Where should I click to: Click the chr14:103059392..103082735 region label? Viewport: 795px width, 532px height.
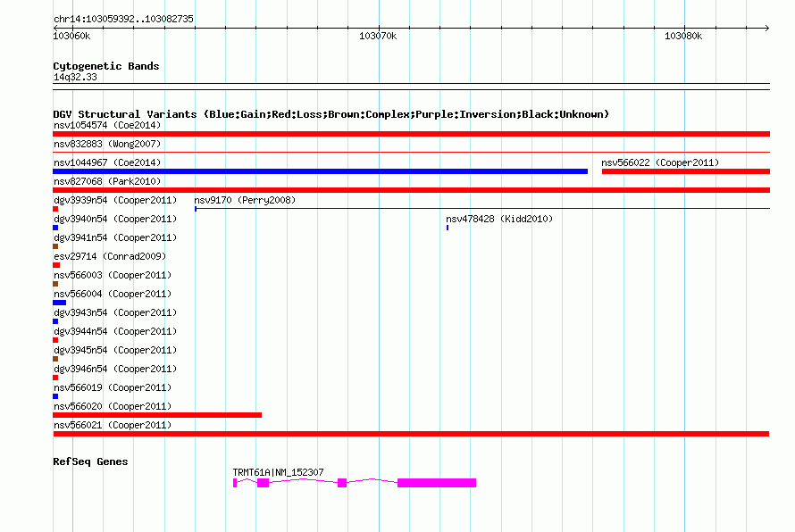[123, 19]
